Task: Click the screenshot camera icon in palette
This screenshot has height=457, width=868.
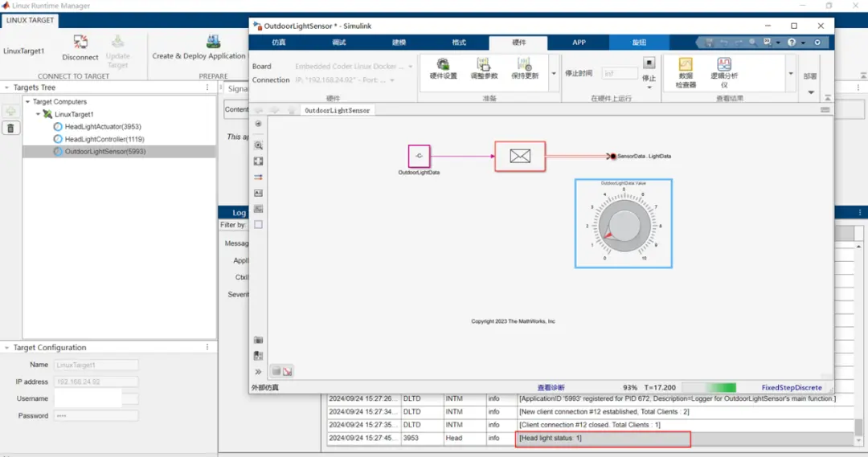Action: [x=259, y=340]
